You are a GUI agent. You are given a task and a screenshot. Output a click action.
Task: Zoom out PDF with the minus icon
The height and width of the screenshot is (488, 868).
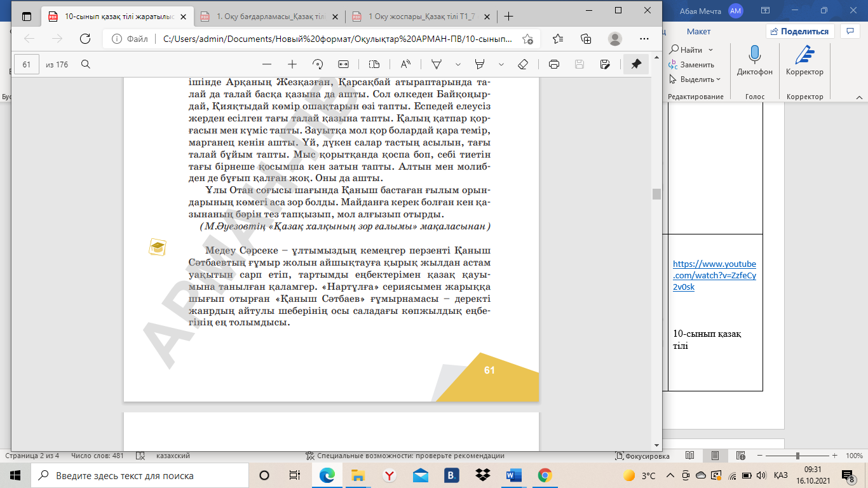click(267, 64)
